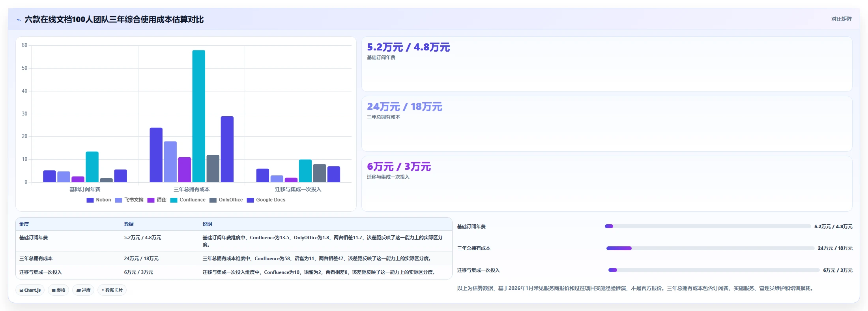Screen dimensions: 868x311
Task: Click the 迁移与集成一次投入 progress bar
Action: (714, 270)
